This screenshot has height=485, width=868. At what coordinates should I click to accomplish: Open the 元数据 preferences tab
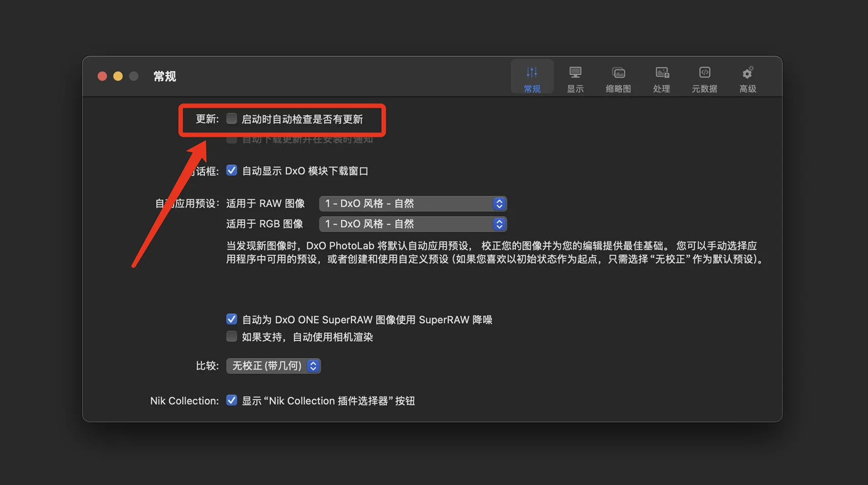click(x=705, y=79)
